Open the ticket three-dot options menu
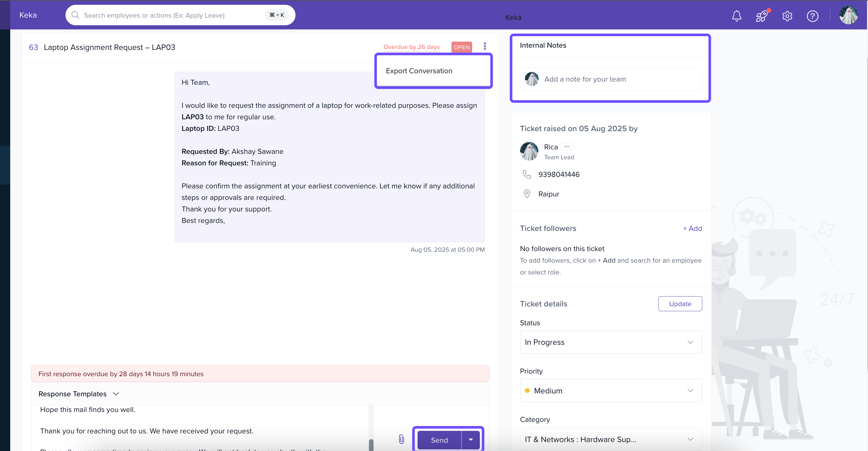This screenshot has height=451, width=868. click(485, 46)
